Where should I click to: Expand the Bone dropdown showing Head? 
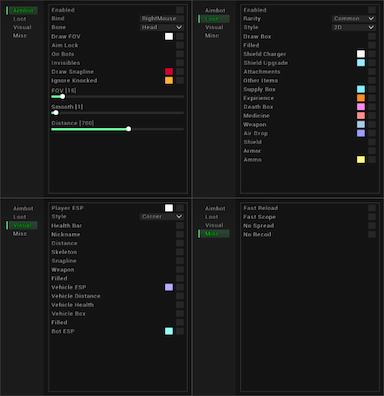coord(162,27)
